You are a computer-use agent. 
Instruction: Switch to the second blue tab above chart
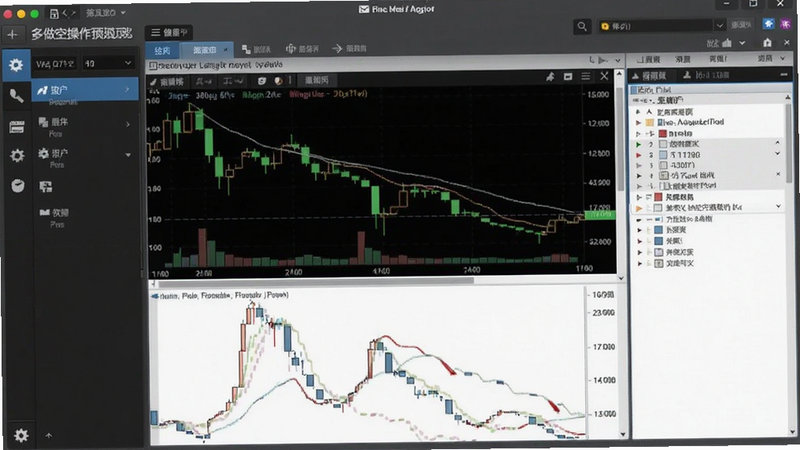click(x=208, y=50)
